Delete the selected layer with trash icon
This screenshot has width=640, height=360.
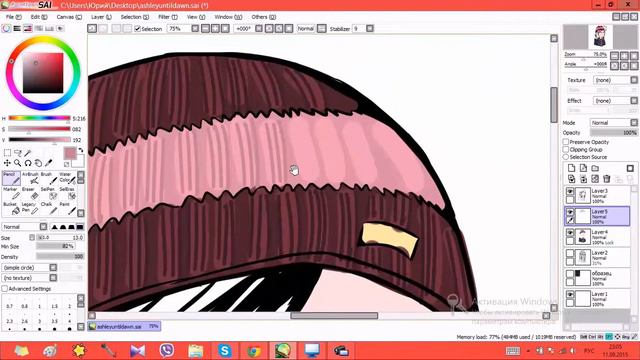[x=607, y=179]
